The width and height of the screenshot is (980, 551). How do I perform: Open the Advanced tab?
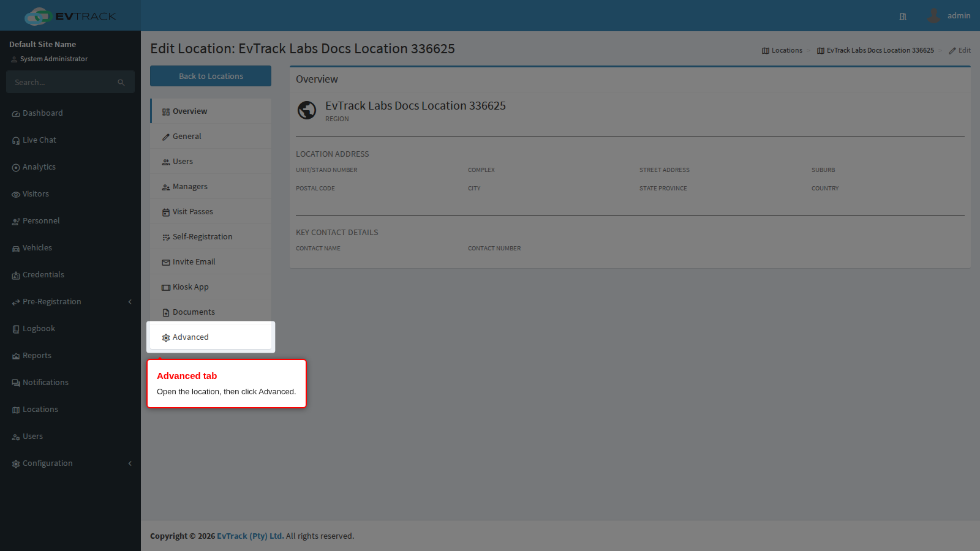pos(211,337)
